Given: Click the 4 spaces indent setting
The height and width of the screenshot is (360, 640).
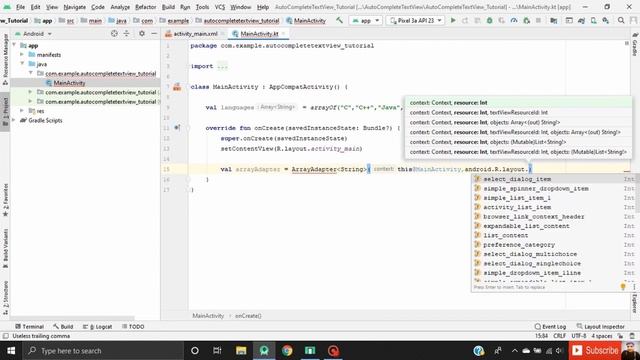Looking at the screenshot, I should pos(602,336).
